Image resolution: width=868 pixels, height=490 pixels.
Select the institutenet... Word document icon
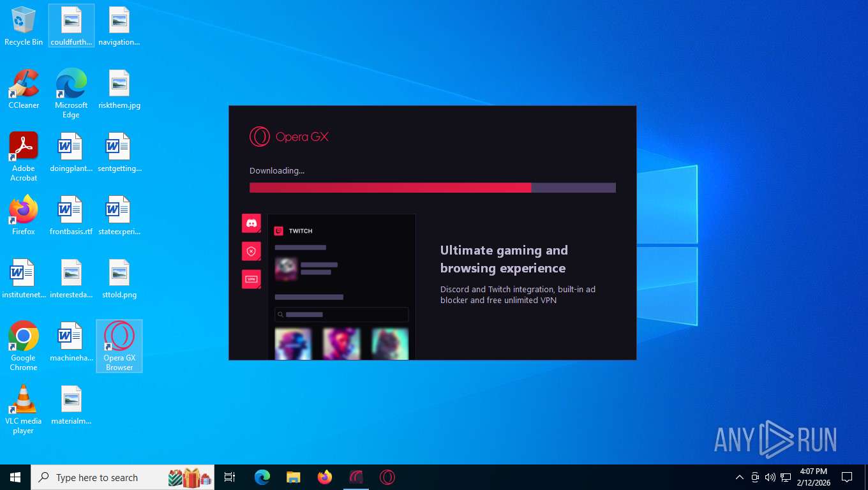click(x=24, y=279)
